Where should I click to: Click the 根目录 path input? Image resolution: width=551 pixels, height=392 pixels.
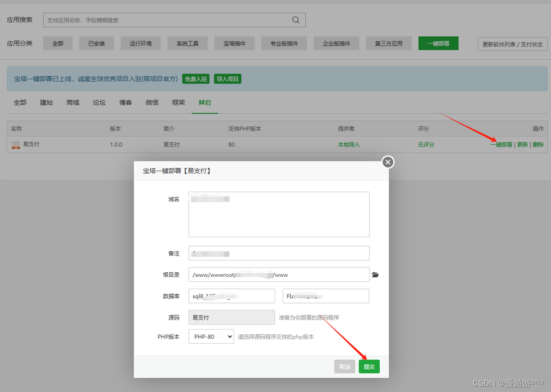pyautogui.click(x=279, y=274)
